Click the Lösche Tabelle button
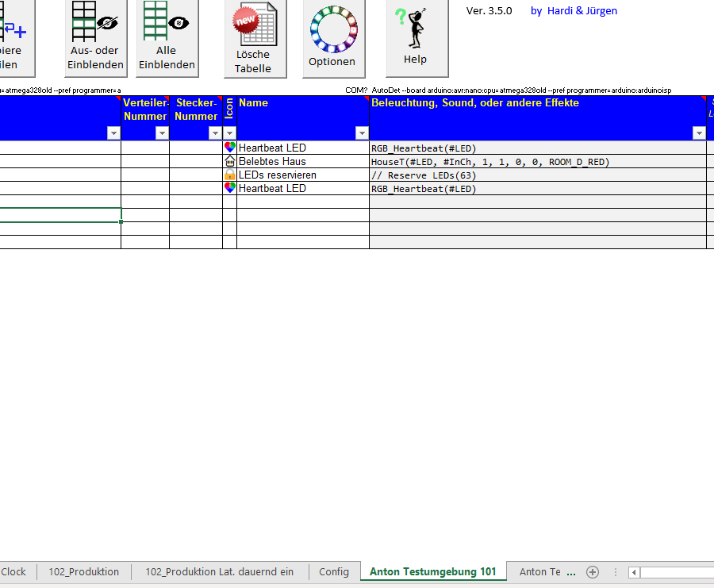 (253, 38)
